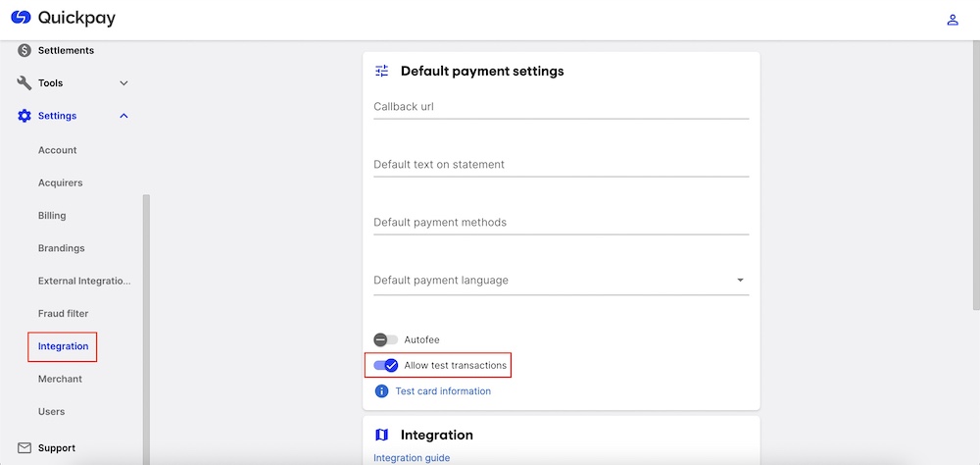Open the Integration guide link

point(412,457)
